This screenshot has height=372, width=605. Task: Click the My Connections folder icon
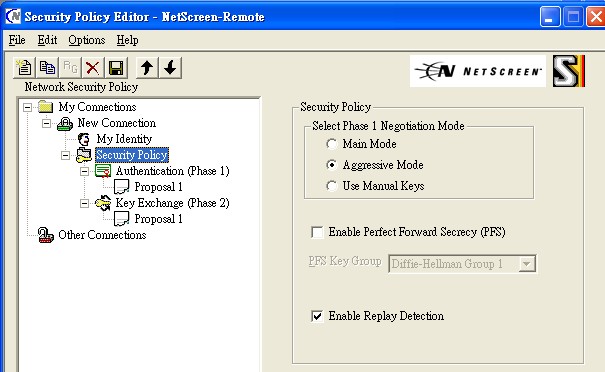coord(46,107)
